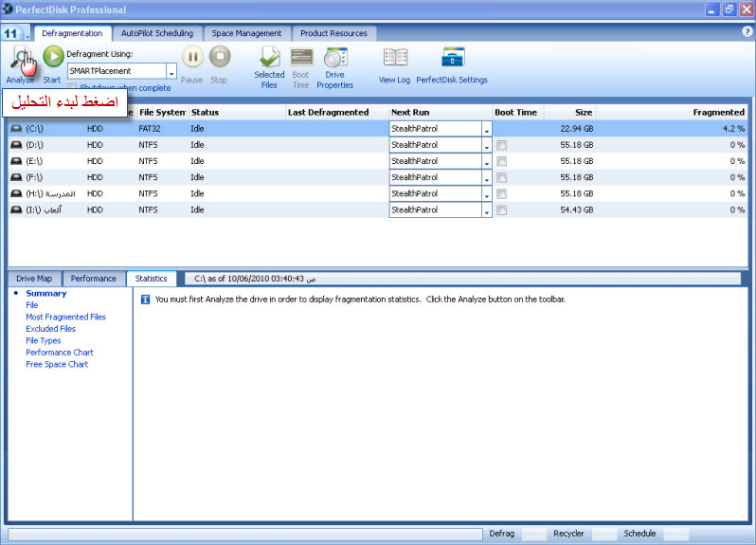Open the File statistics link
The height and width of the screenshot is (545, 756).
tap(32, 305)
